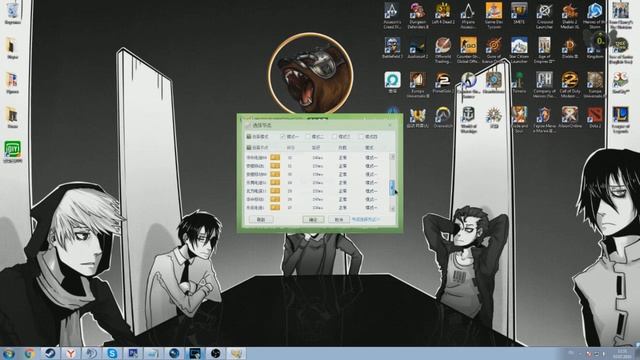Select the red Dota 2 icon

(595, 118)
